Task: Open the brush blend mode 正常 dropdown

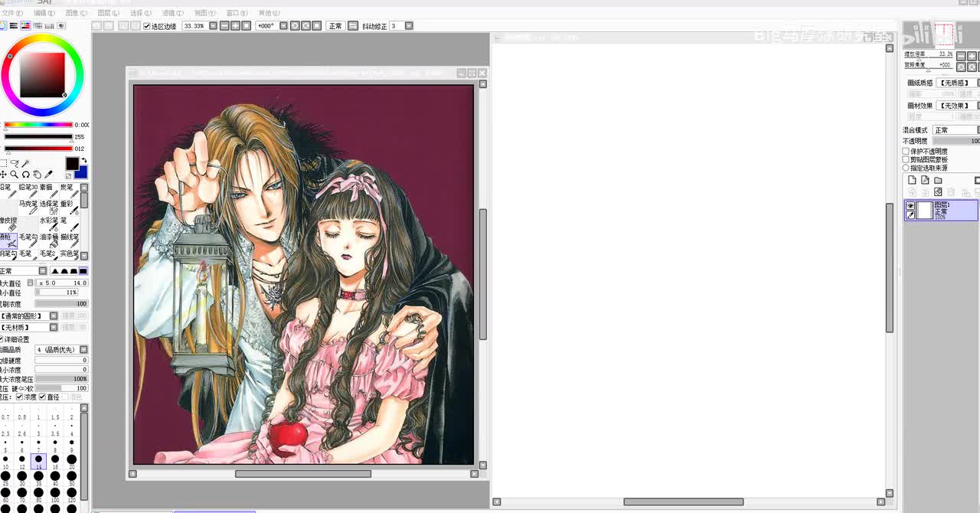Action: pos(43,270)
